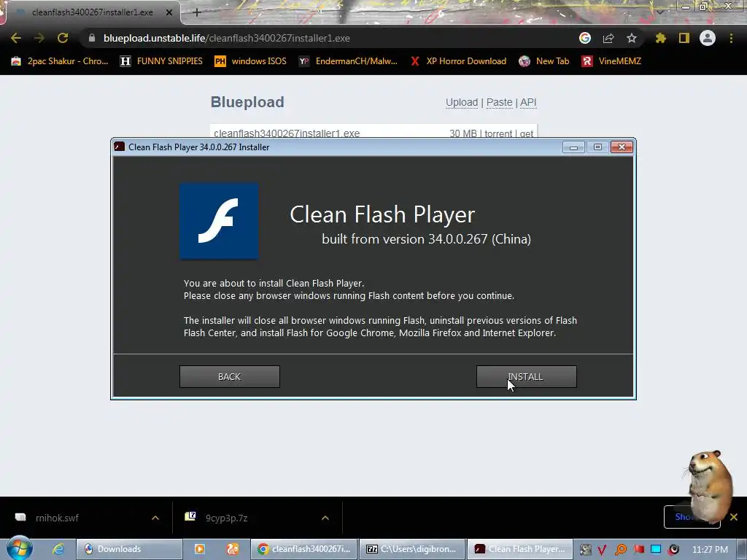Open Chrome's three-dot menu
The image size is (747, 560).
tap(731, 38)
